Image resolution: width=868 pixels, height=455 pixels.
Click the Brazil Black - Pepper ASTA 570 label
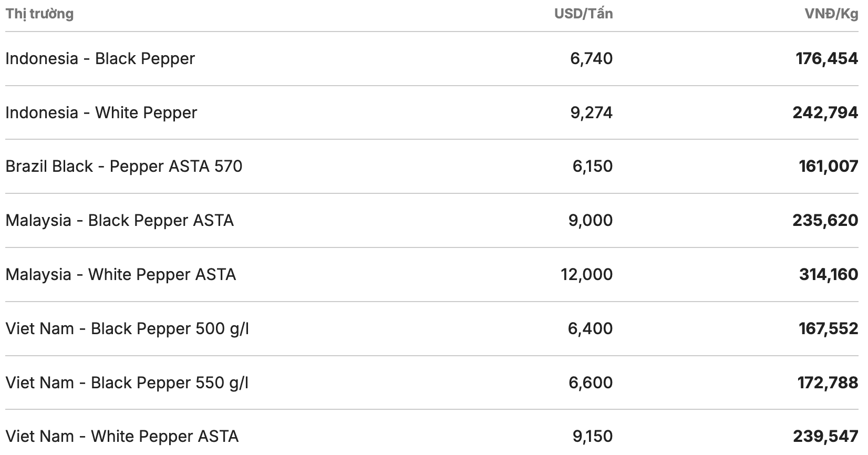coord(124,167)
